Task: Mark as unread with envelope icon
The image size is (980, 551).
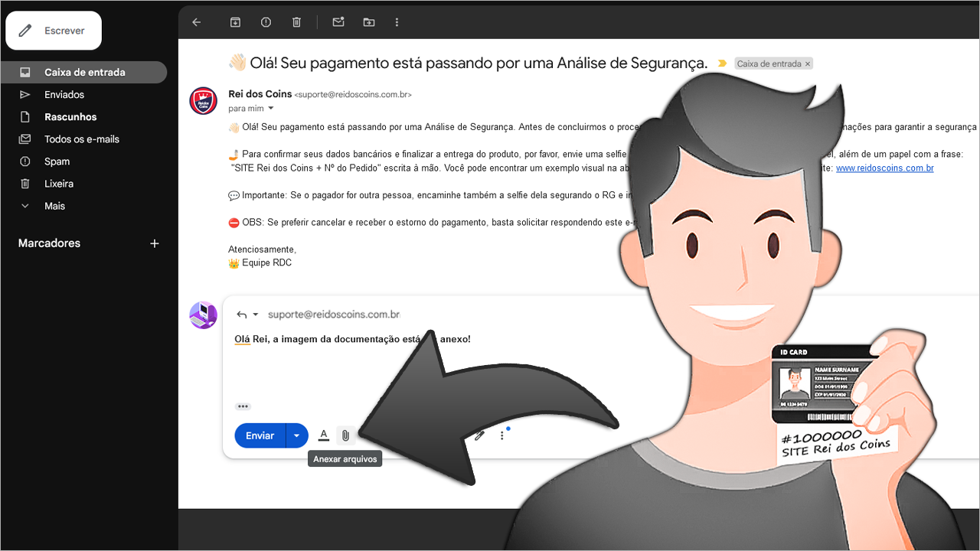Action: coord(338,22)
